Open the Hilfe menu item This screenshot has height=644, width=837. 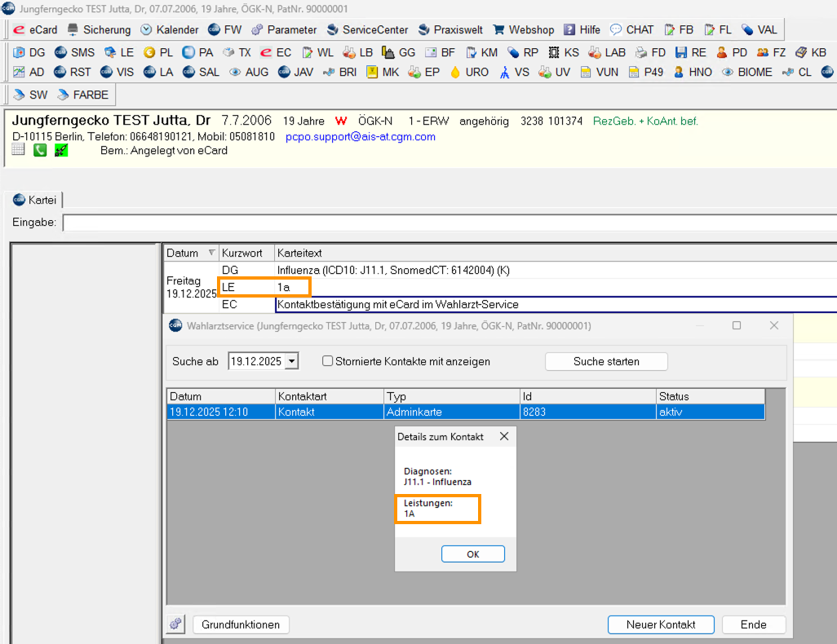tap(582, 29)
